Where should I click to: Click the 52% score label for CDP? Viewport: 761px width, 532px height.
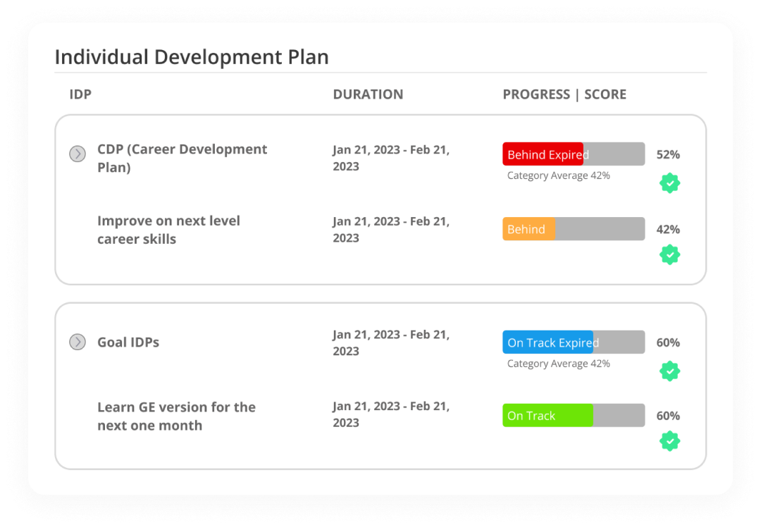point(668,154)
